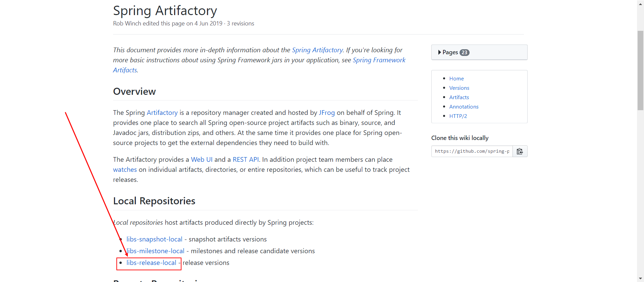View the 3 revisions history
This screenshot has height=282, width=644.
(240, 23)
